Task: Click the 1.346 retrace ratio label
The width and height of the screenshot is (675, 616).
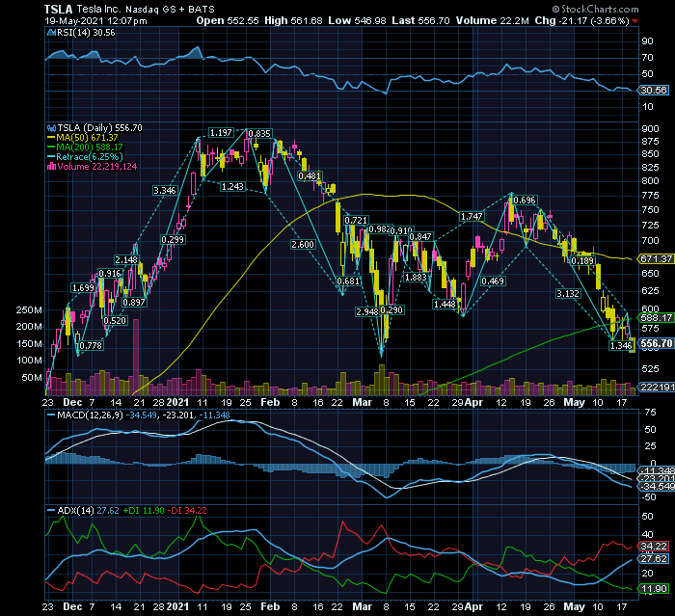Action: click(x=621, y=345)
